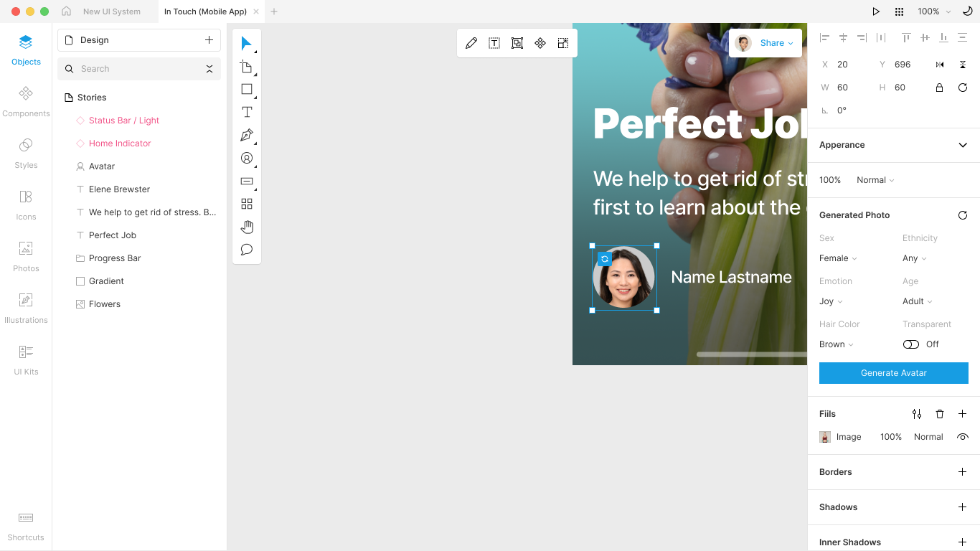Open the Hair Color dropdown
980x551 pixels.
click(837, 344)
